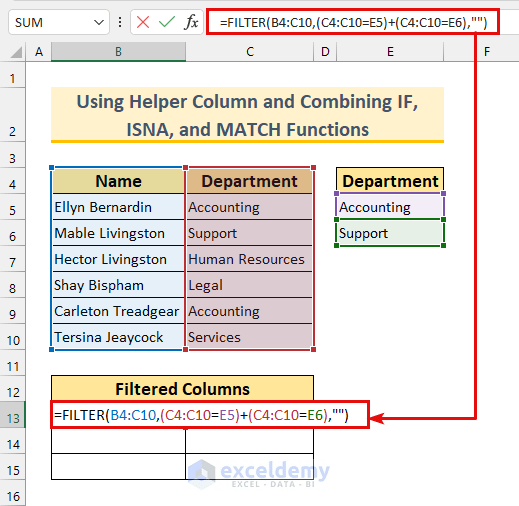Viewport: 519px width, 506px height.
Task: Click the formula bar options dots
Action: tap(120, 23)
